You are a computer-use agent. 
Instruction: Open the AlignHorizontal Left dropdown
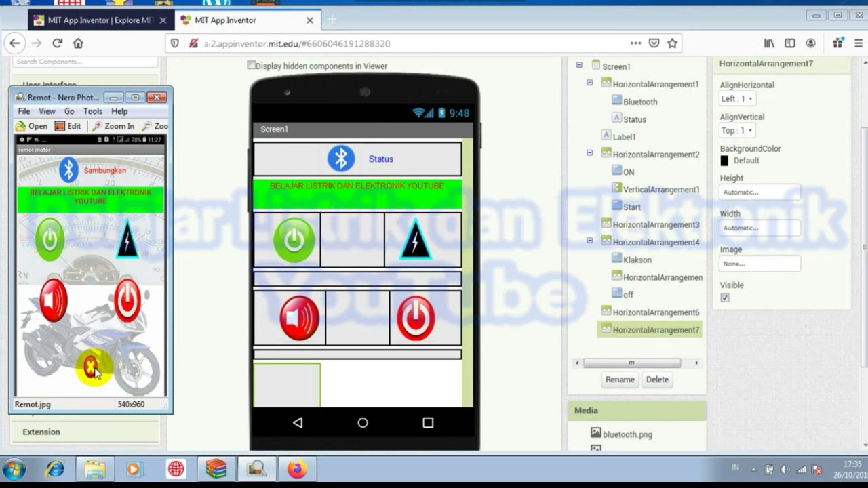[x=736, y=99]
